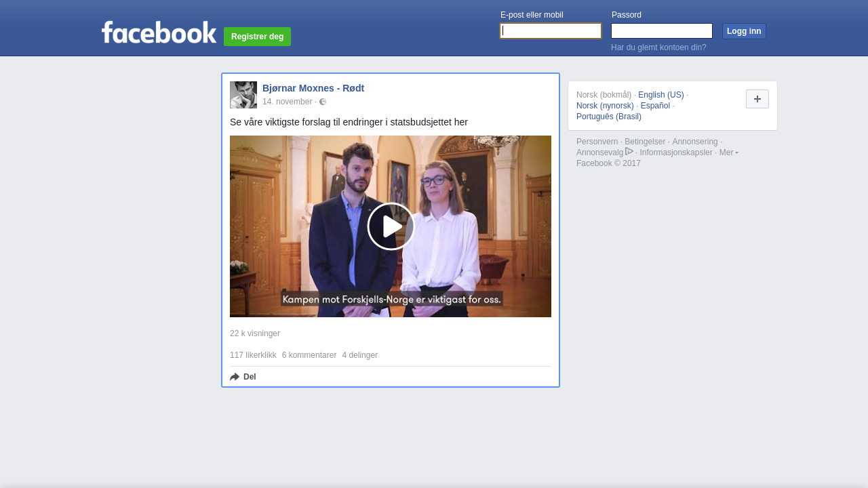Click the Logg inn button

[744, 31]
